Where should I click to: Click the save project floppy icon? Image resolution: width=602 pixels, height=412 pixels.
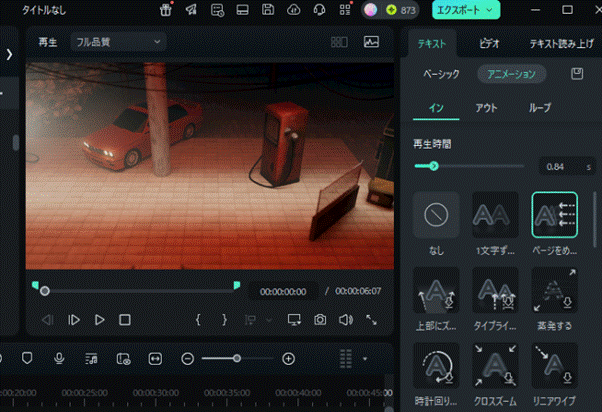point(268,10)
